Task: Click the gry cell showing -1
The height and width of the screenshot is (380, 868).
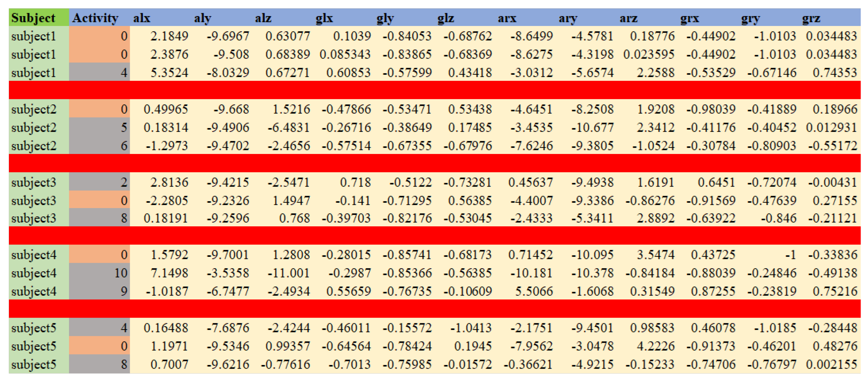Action: click(x=790, y=254)
